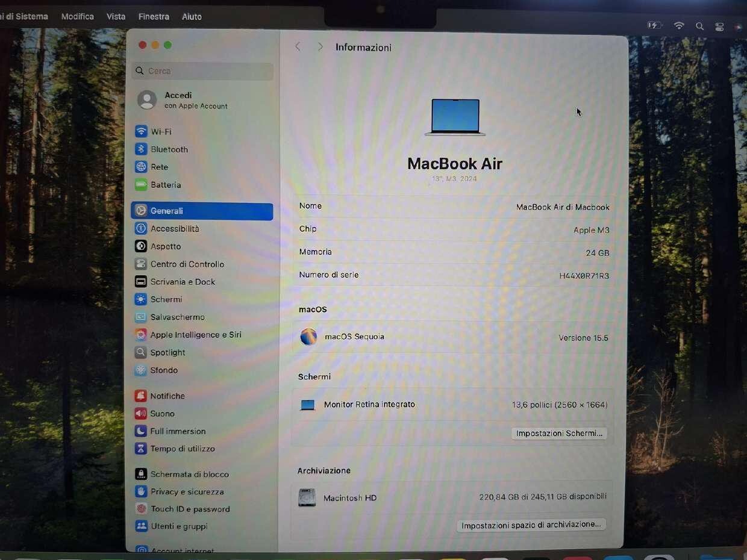Open the Aiuto menu

(192, 16)
